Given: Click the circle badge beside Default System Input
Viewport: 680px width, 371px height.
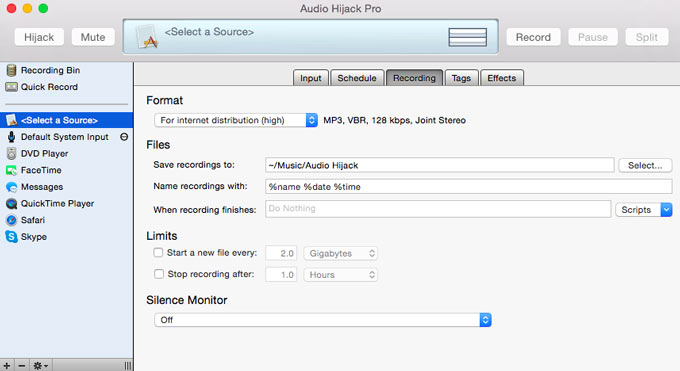Looking at the screenshot, I should 124,137.
